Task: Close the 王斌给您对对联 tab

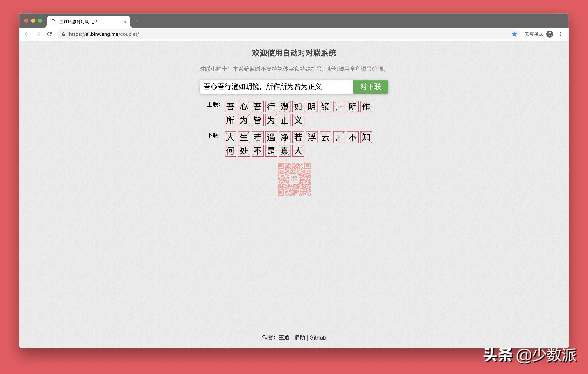Action: [124, 22]
